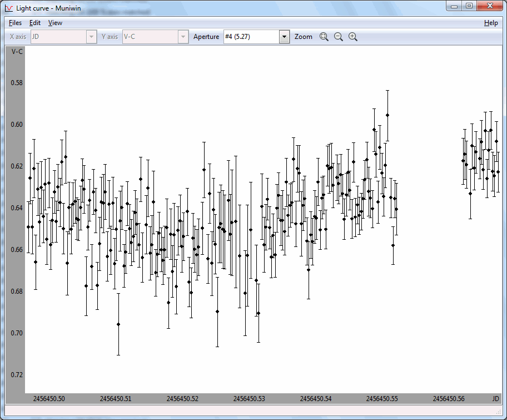Viewport: 507px width, 420px height.
Task: Click the Muniwin light curve title bar icon
Action: [8, 8]
